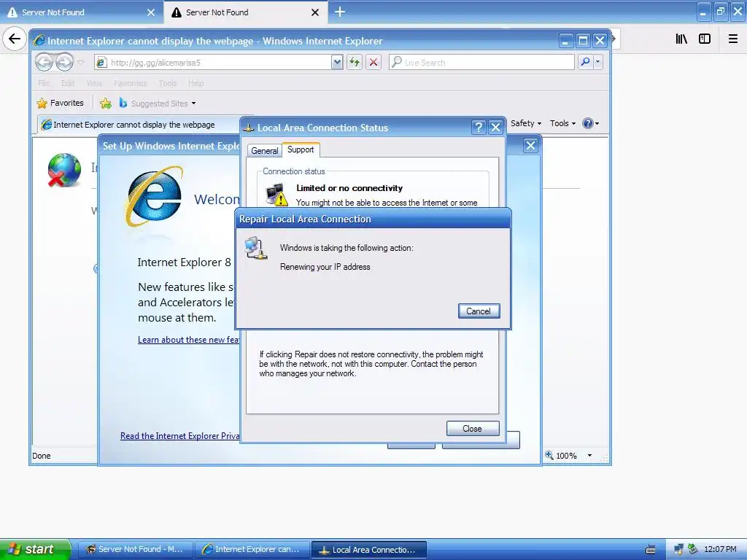Click the network connection tray icon
This screenshot has height=560, width=747.
tap(679, 550)
